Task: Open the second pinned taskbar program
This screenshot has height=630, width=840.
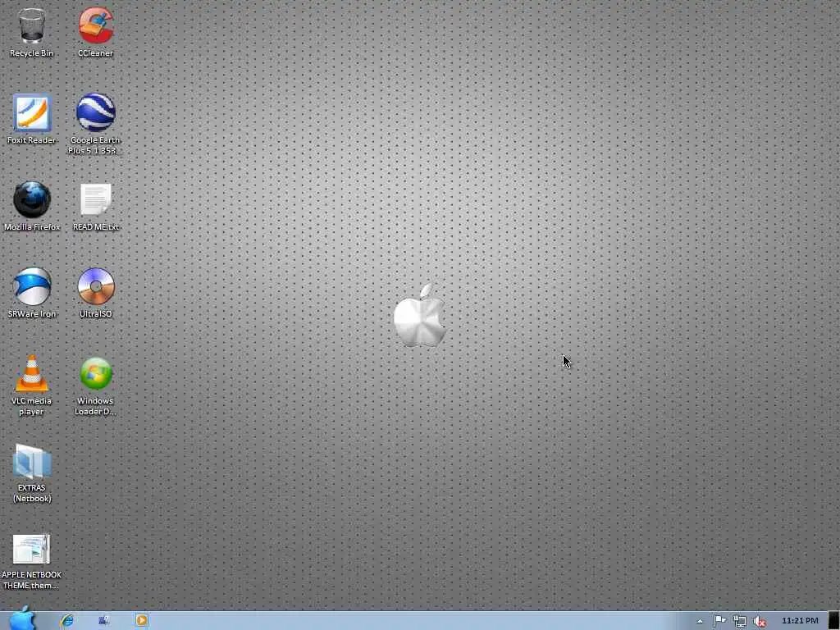Action: [x=104, y=620]
